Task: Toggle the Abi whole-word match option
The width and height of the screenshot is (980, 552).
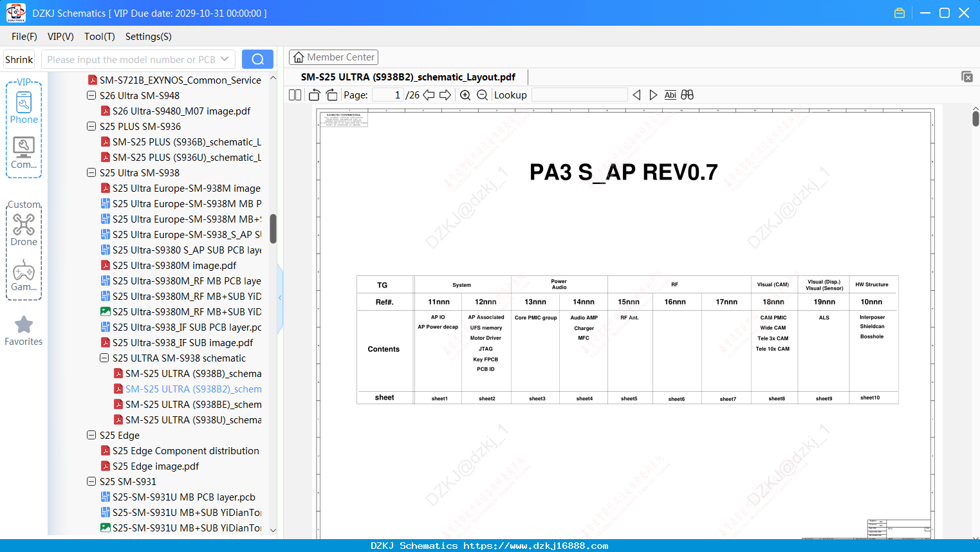Action: pyautogui.click(x=670, y=95)
